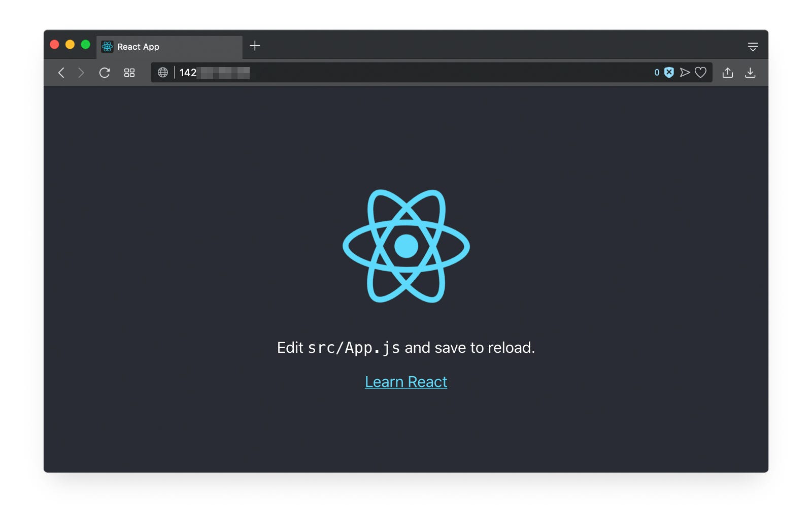Go back to the previous page

[x=61, y=73]
